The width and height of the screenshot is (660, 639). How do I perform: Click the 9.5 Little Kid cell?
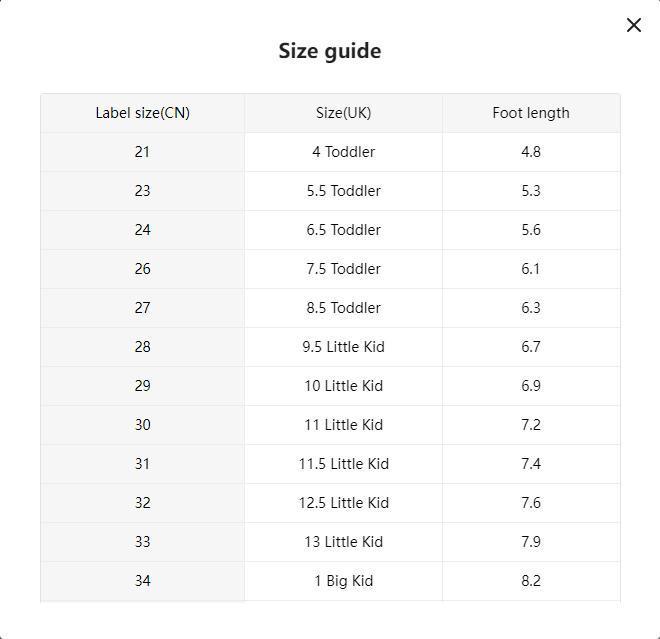[x=343, y=347]
